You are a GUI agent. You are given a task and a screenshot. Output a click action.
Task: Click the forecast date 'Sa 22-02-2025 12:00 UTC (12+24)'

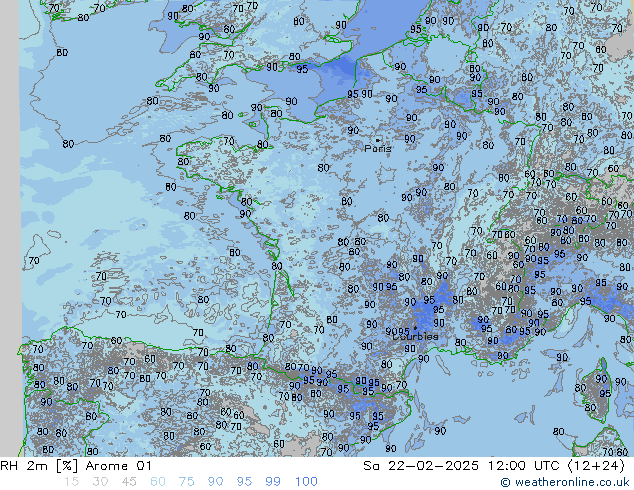494,466
